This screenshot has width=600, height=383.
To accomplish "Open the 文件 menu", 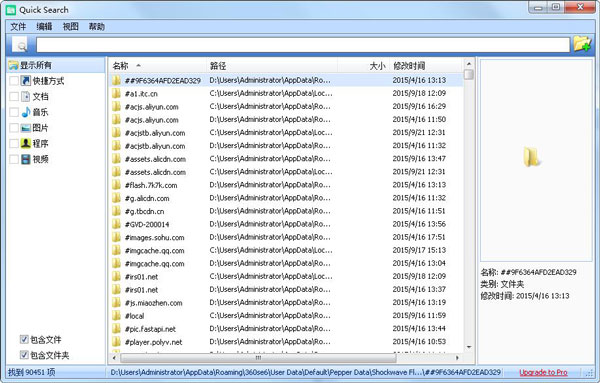I will pyautogui.click(x=18, y=26).
